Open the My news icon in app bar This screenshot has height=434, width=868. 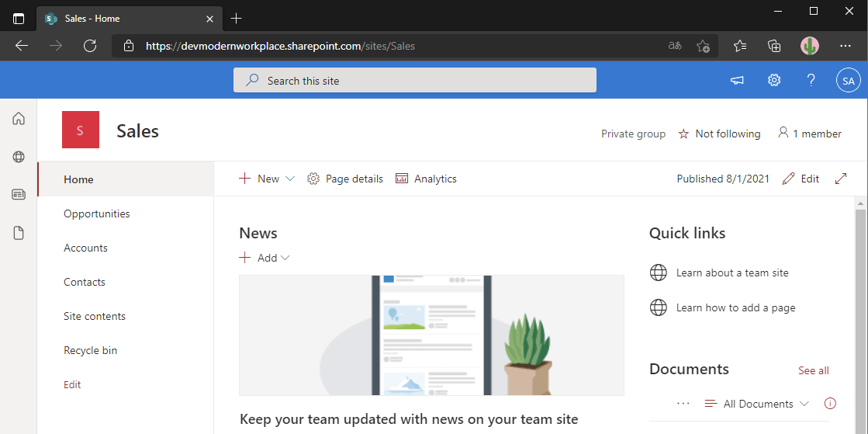click(19, 195)
